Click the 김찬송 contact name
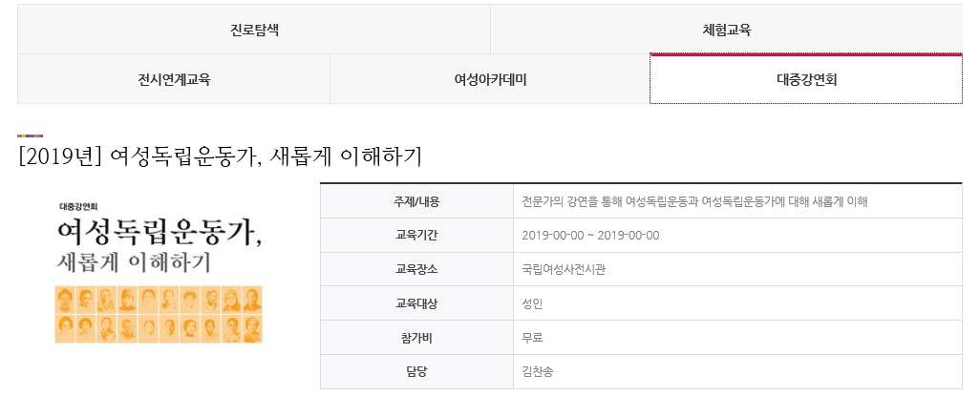Image resolution: width=980 pixels, height=396 pixels. point(538,371)
